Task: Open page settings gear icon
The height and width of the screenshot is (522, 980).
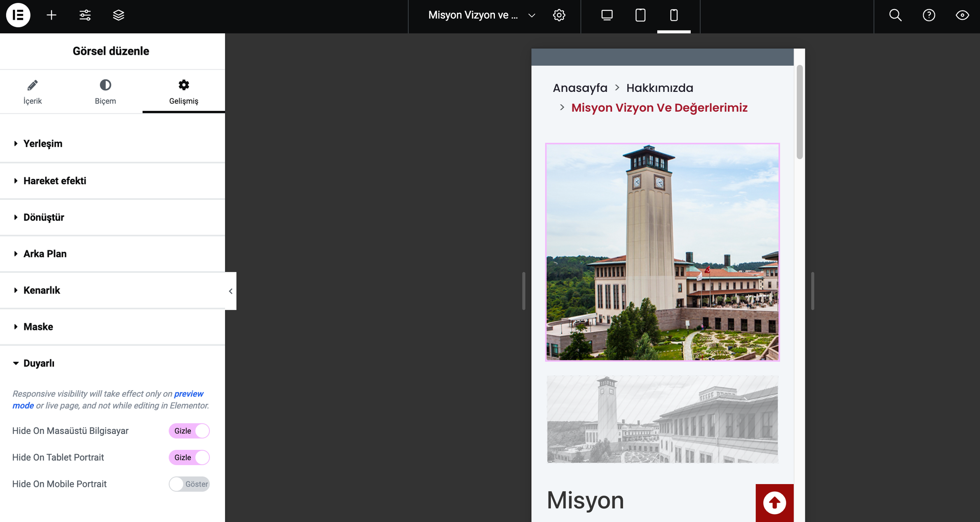Action: tap(559, 15)
